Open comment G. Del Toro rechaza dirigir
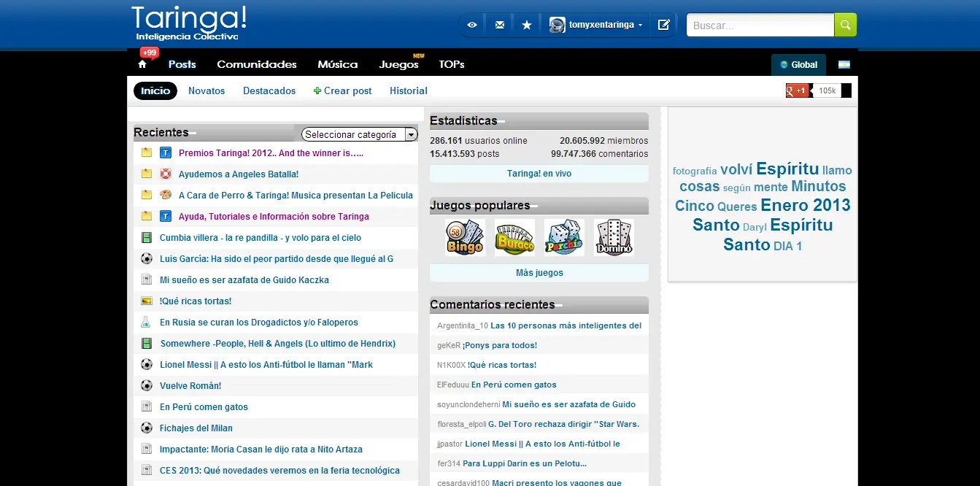 [563, 424]
